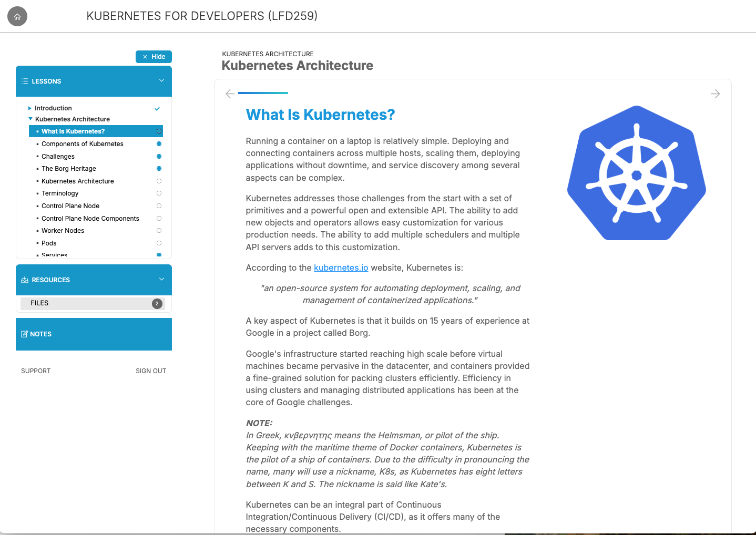
Task: Toggle status circle for Worker Nodes
Action: 159,231
